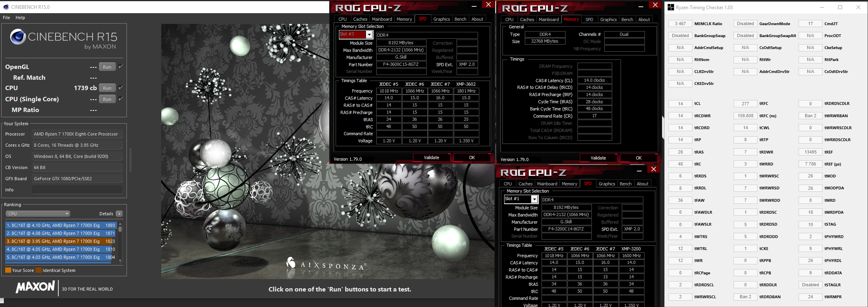Select ranking entry 5 at 4.03 GHz

pos(61,257)
